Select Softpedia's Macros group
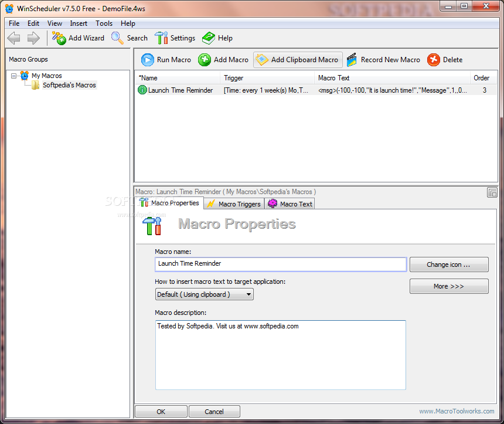 pos(69,85)
